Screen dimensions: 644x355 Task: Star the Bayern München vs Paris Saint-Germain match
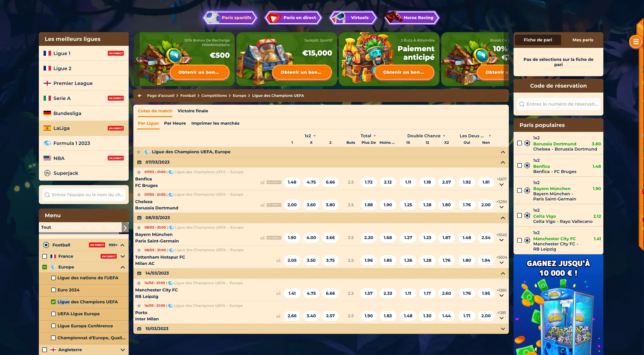coord(139,227)
